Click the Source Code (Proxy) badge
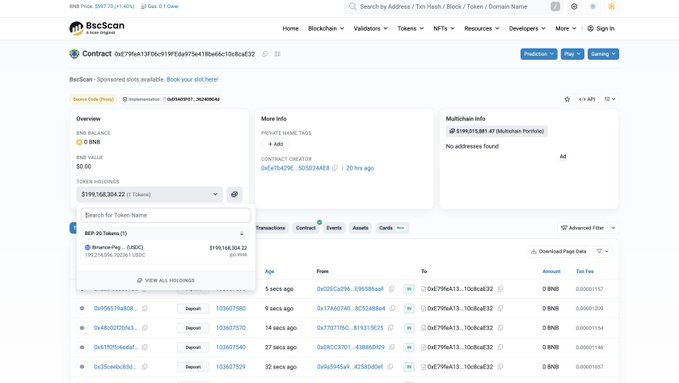Image resolution: width=679 pixels, height=383 pixels. [x=93, y=99]
